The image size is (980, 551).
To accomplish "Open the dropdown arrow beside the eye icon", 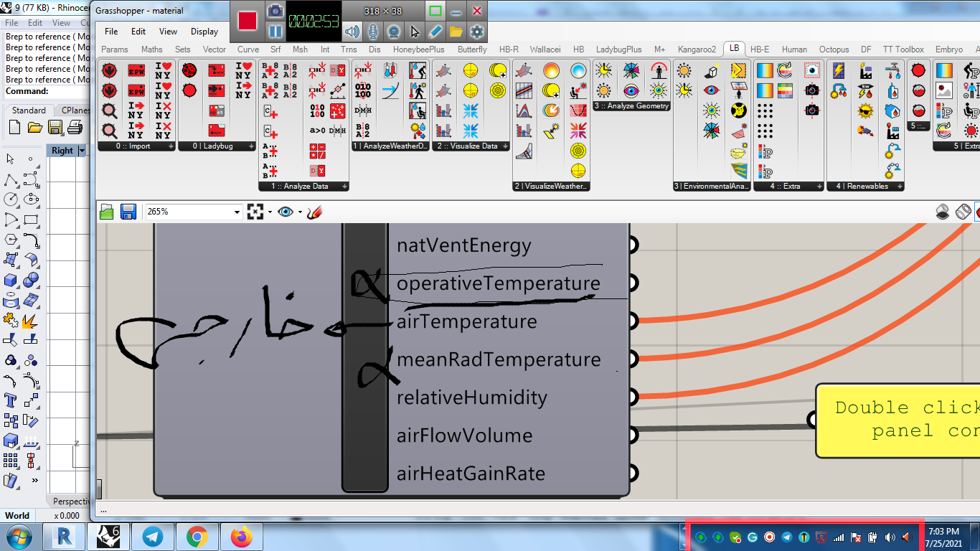I will pos(300,212).
